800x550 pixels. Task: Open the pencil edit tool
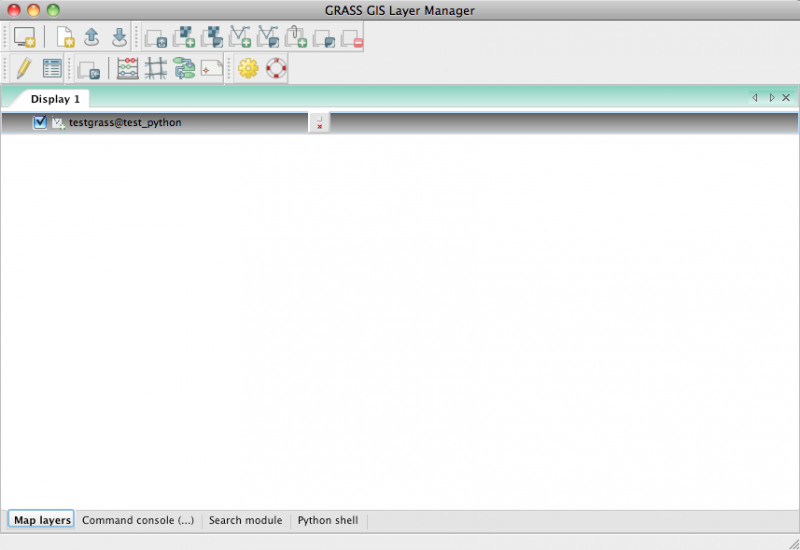24,68
